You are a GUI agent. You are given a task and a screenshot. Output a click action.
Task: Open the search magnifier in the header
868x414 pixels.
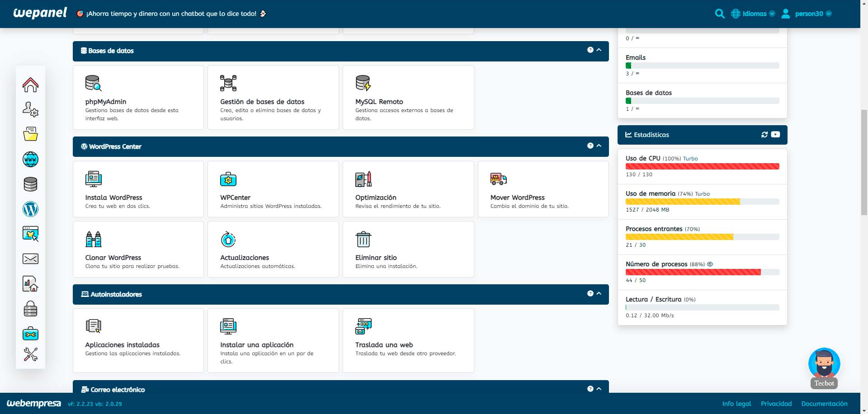coord(720,14)
